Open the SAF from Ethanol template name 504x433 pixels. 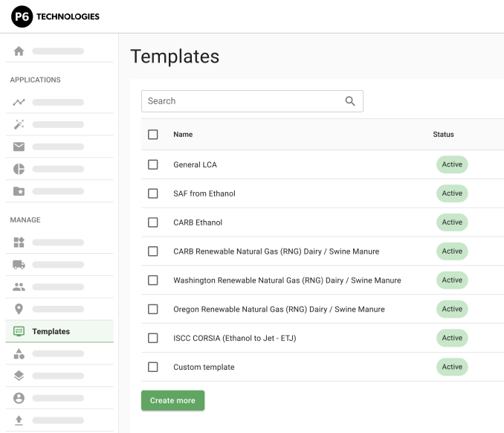(x=204, y=193)
